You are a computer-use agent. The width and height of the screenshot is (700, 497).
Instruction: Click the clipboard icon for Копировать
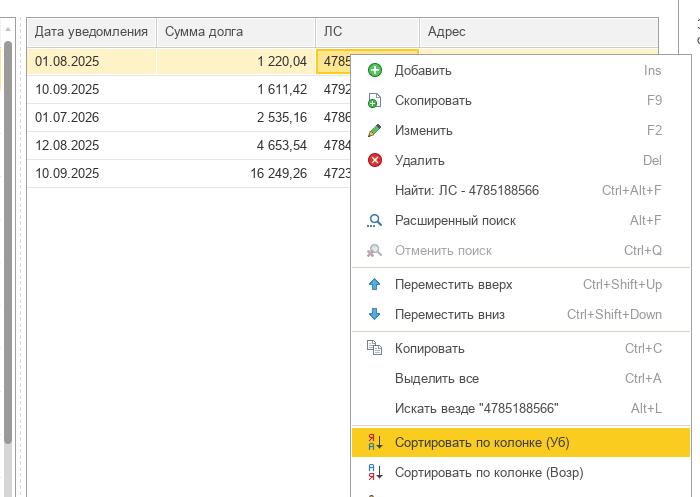(375, 348)
